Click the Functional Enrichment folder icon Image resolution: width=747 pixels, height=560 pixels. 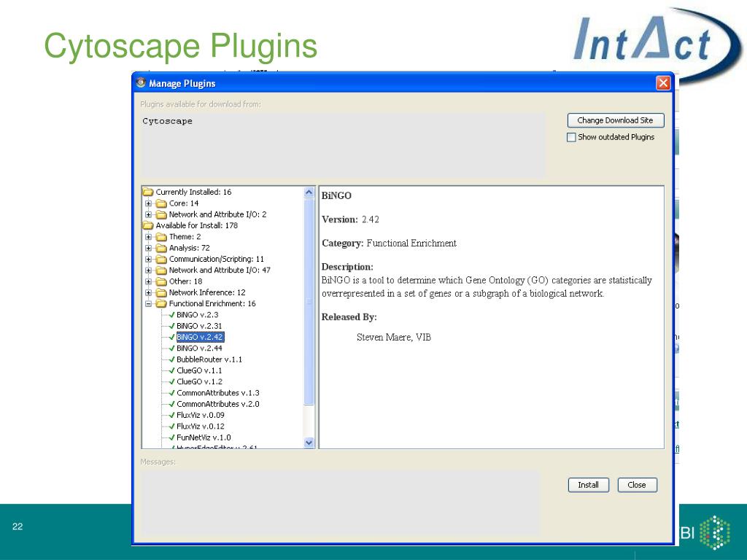[x=161, y=304]
